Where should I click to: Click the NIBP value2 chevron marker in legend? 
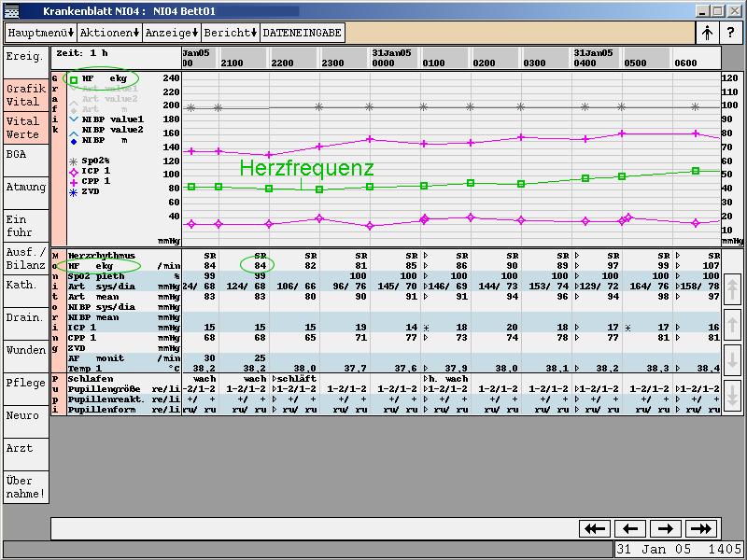tap(74, 133)
